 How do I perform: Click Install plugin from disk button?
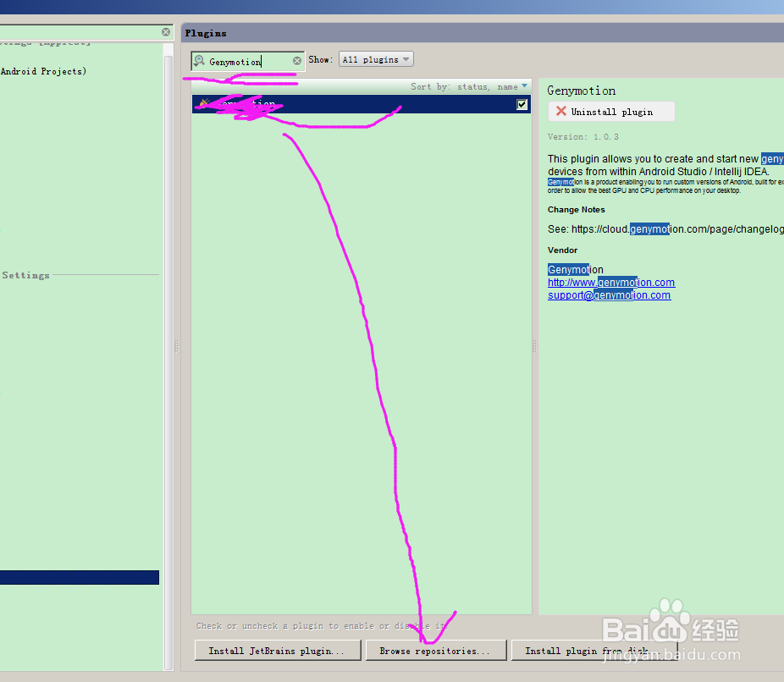(x=594, y=651)
